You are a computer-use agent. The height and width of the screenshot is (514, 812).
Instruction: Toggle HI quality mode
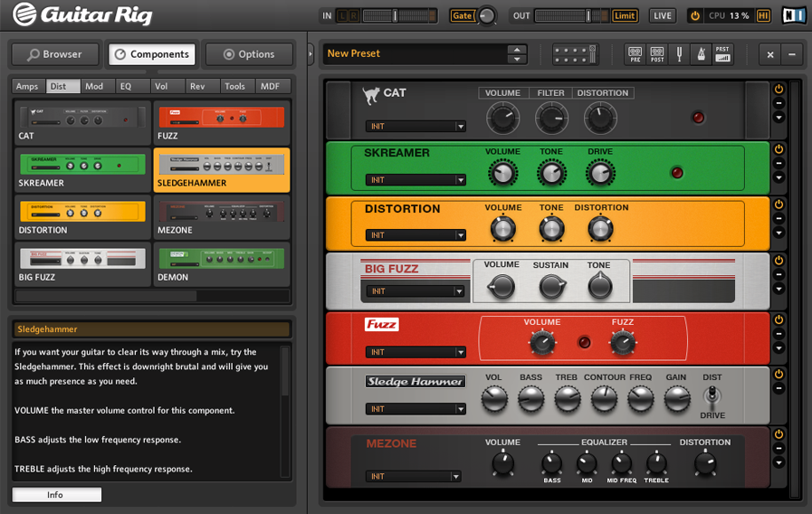763,15
